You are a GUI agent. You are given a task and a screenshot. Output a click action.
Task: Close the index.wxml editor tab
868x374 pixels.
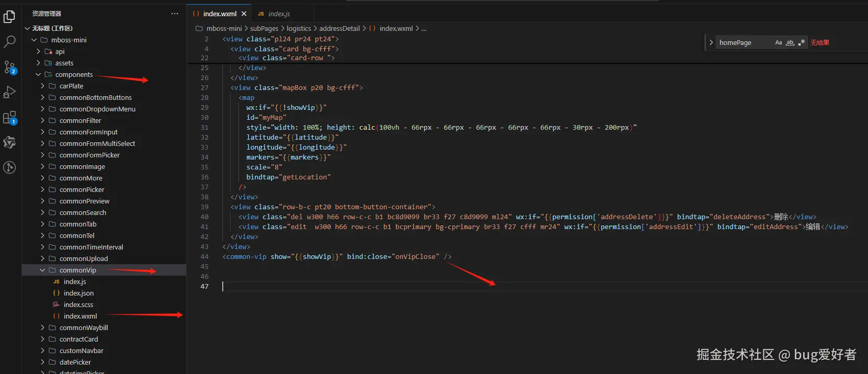pyautogui.click(x=244, y=14)
